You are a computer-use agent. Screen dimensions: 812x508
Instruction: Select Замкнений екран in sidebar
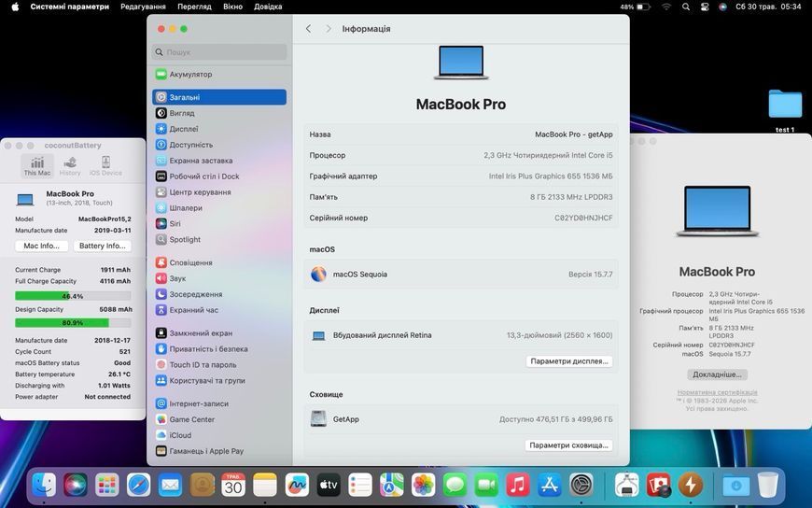[219, 333]
